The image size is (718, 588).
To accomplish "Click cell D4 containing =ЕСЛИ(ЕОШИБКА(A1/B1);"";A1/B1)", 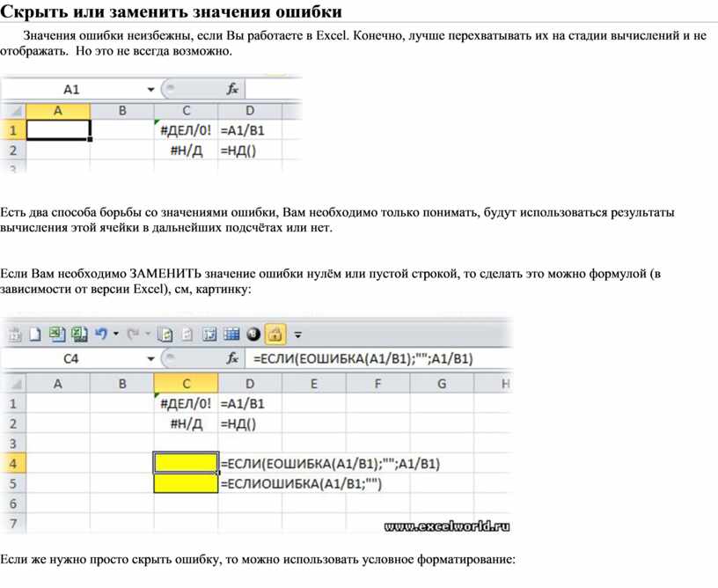I will tap(330, 463).
